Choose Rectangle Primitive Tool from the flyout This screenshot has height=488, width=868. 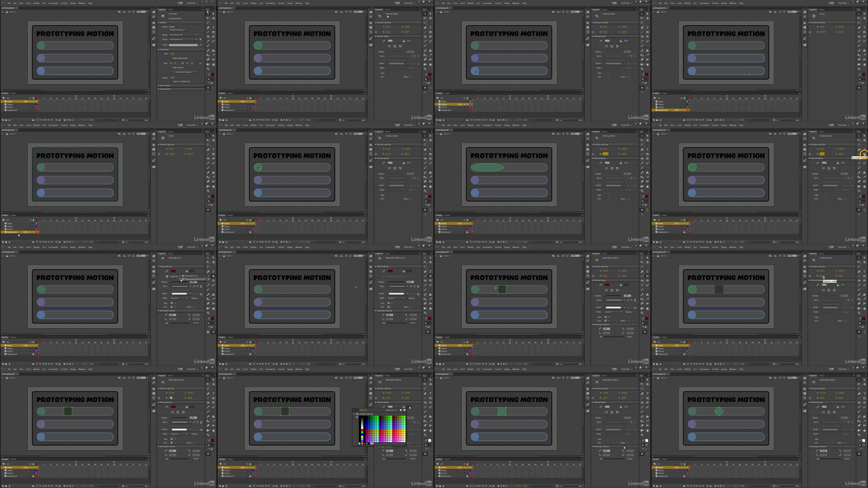tap(195, 279)
